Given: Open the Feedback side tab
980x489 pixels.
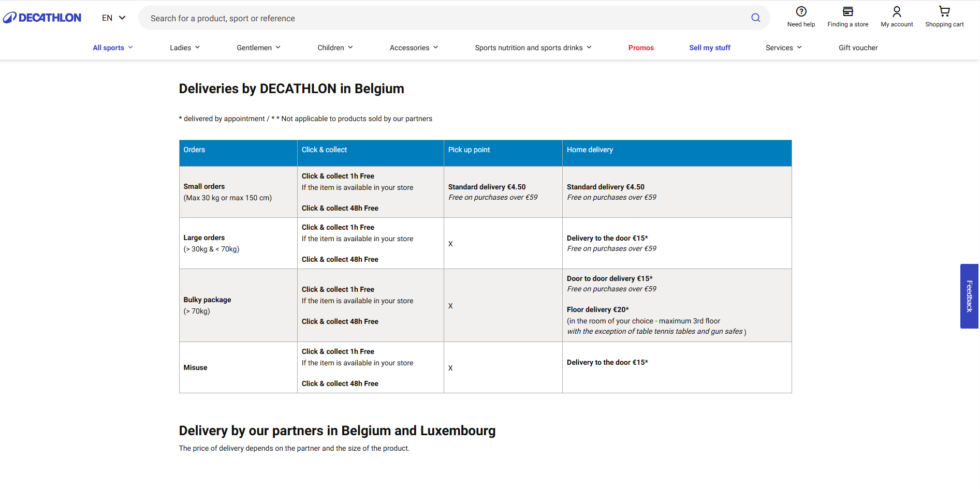Looking at the screenshot, I should tap(969, 296).
